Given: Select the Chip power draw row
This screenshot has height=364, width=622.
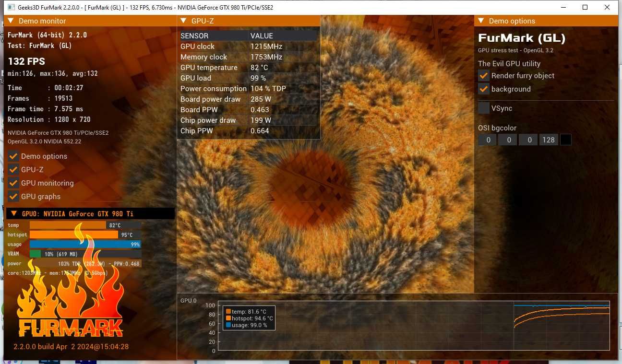Looking at the screenshot, I should (x=248, y=120).
